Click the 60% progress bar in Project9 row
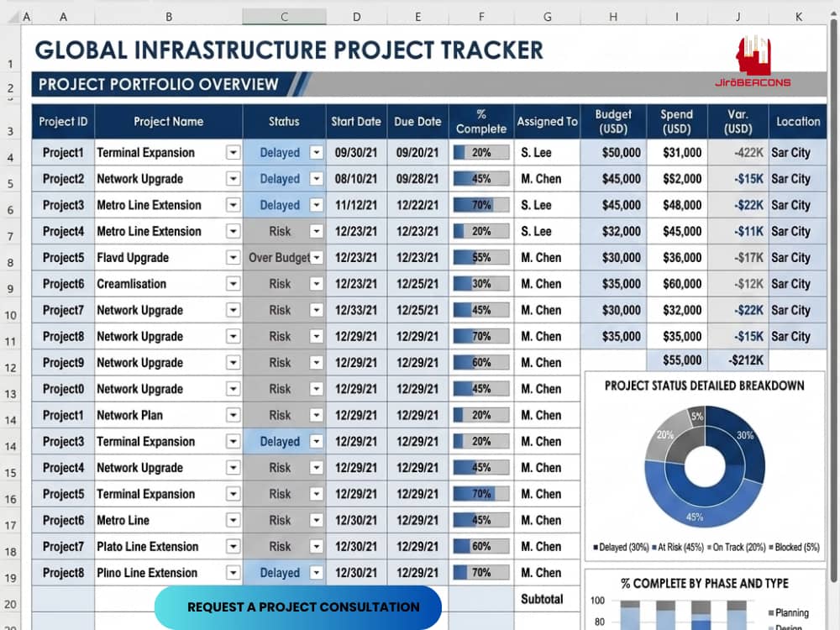This screenshot has width=840, height=630. click(x=481, y=363)
